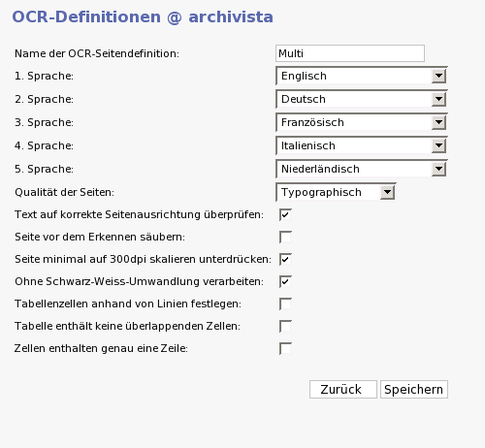Screen dimensions: 485x448
Task: Enable Tabellenzellen anhand von Linien festlegen
Action: point(285,304)
